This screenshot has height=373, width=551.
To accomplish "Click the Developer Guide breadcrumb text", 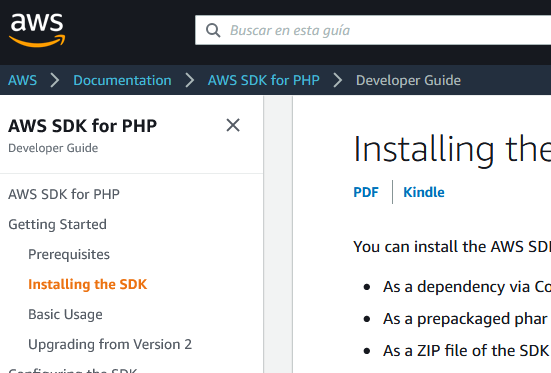I will click(x=408, y=80).
